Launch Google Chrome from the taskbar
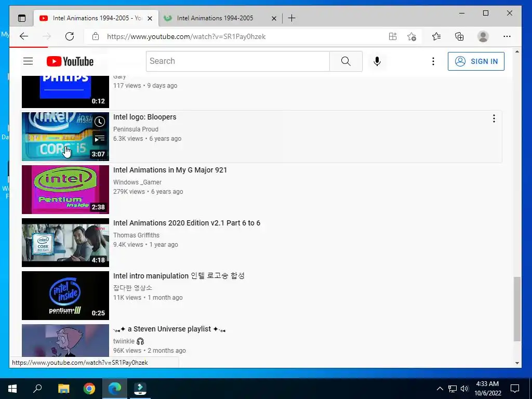The height and width of the screenshot is (399, 532). 89,389
